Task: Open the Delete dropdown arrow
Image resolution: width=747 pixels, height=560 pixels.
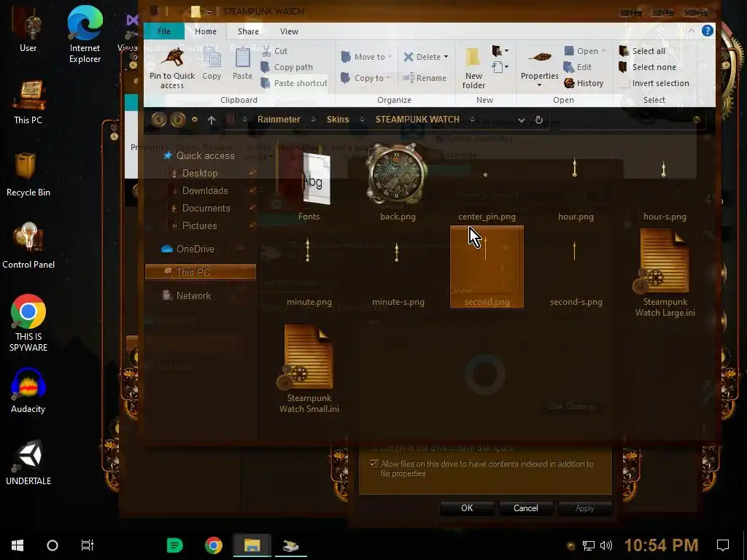Action: pyautogui.click(x=446, y=57)
